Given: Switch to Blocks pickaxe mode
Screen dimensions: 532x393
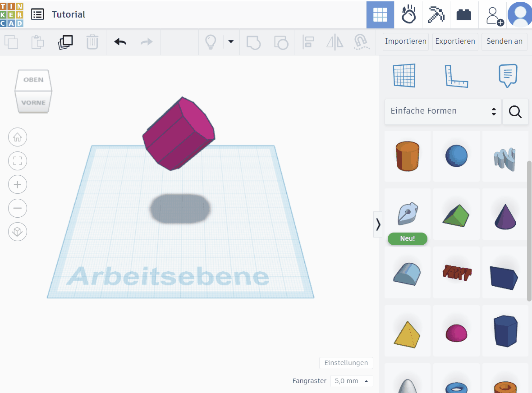Looking at the screenshot, I should tap(436, 14).
